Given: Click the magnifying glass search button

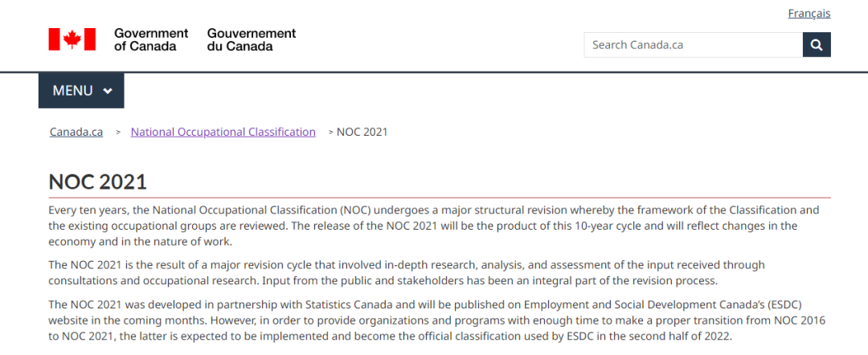Looking at the screenshot, I should (817, 45).
